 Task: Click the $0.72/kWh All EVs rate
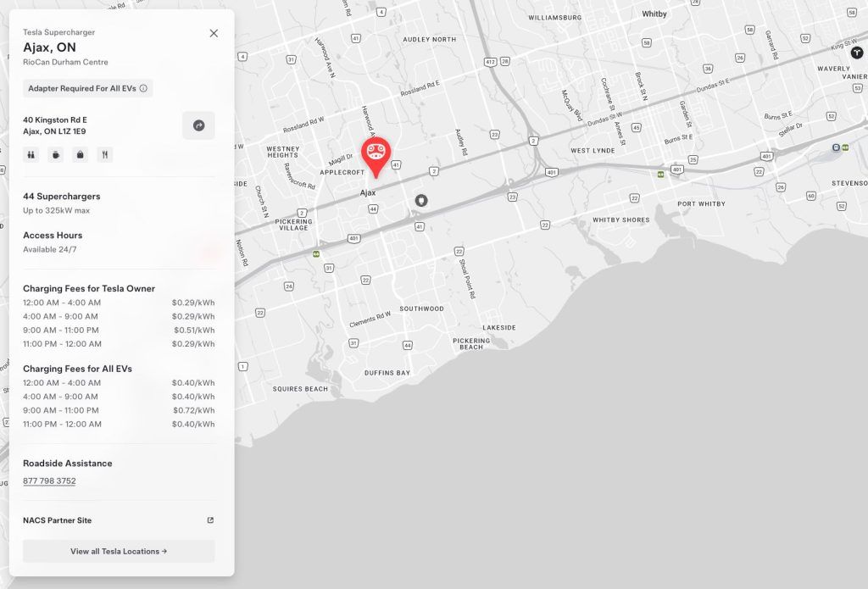pos(194,411)
